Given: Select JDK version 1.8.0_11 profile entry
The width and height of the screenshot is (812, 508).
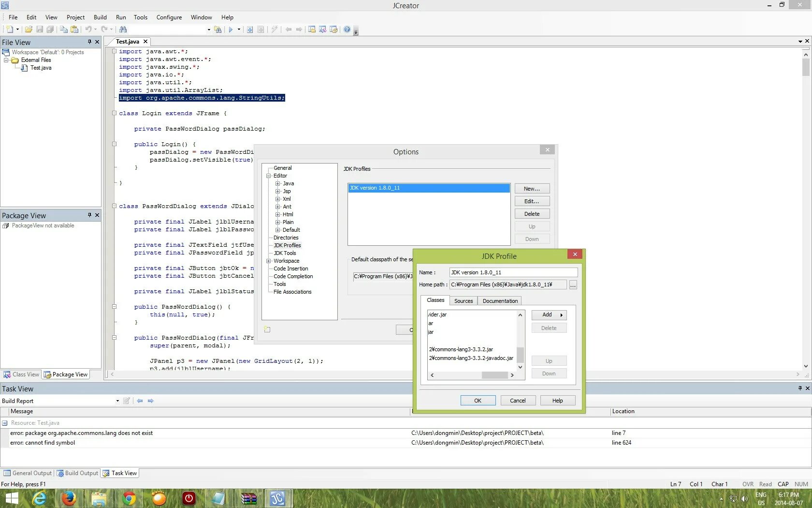Looking at the screenshot, I should pos(429,188).
